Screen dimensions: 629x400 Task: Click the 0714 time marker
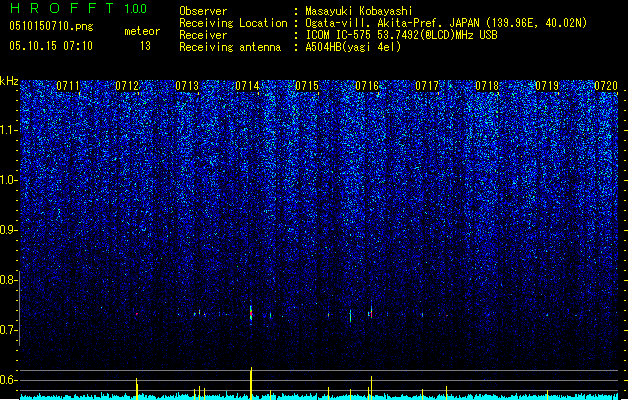coord(247,86)
